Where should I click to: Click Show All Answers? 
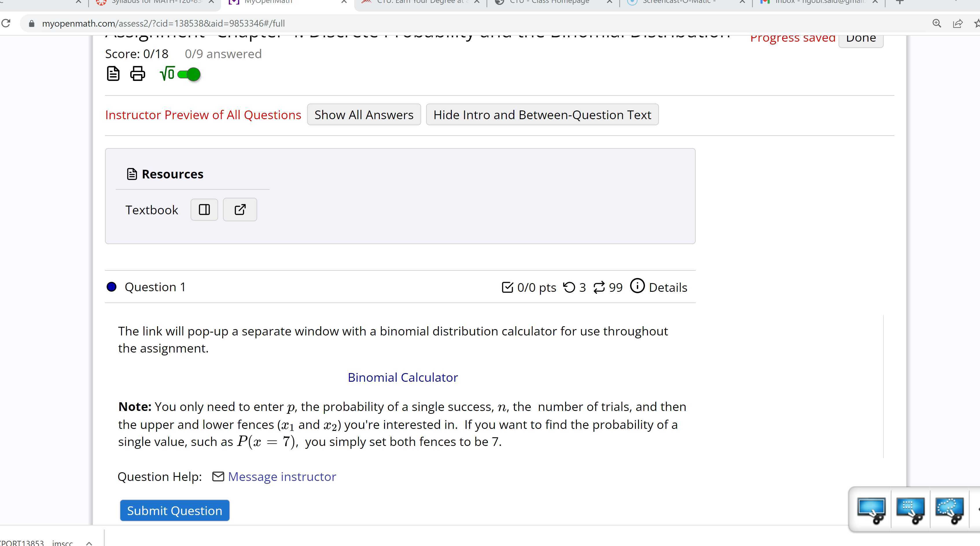tap(363, 115)
